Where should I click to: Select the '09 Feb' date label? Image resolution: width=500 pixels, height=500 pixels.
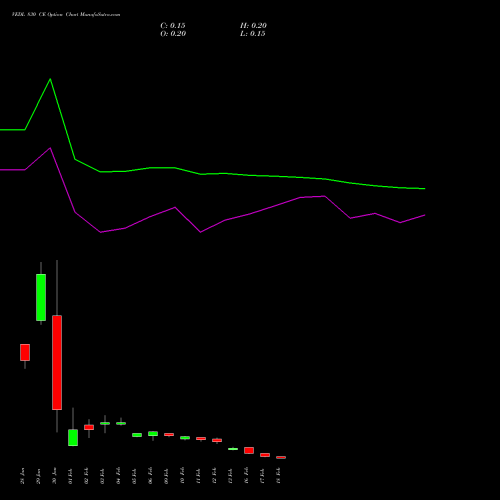pos(166,476)
